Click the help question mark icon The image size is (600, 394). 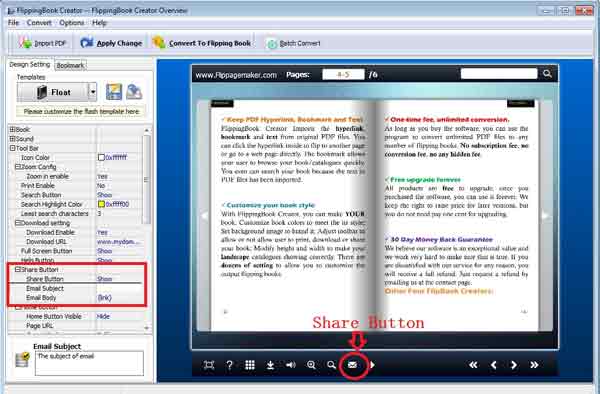(x=229, y=365)
